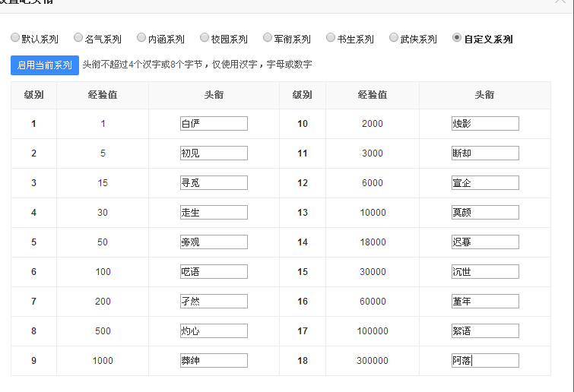Click the experience value 6000
The height and width of the screenshot is (392, 574).
(x=373, y=183)
